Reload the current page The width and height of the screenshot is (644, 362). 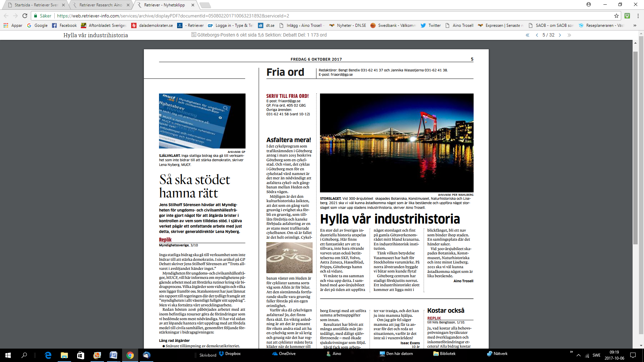click(25, 16)
